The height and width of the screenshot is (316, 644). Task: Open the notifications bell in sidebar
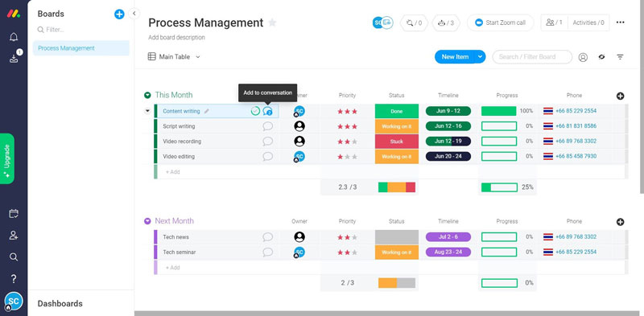coord(14,37)
